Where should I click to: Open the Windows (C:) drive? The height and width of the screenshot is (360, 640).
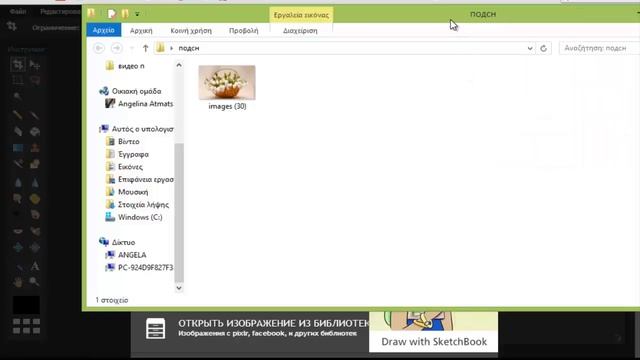pos(140,217)
